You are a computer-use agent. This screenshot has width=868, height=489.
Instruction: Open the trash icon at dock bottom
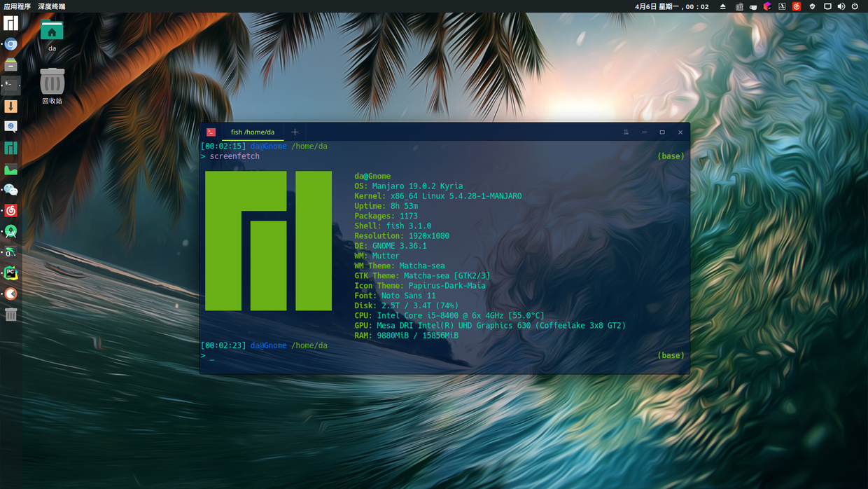click(10, 315)
